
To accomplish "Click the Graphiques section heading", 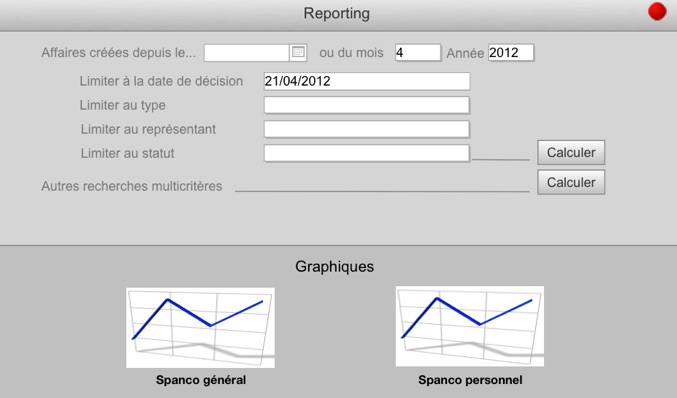I will tap(335, 266).
